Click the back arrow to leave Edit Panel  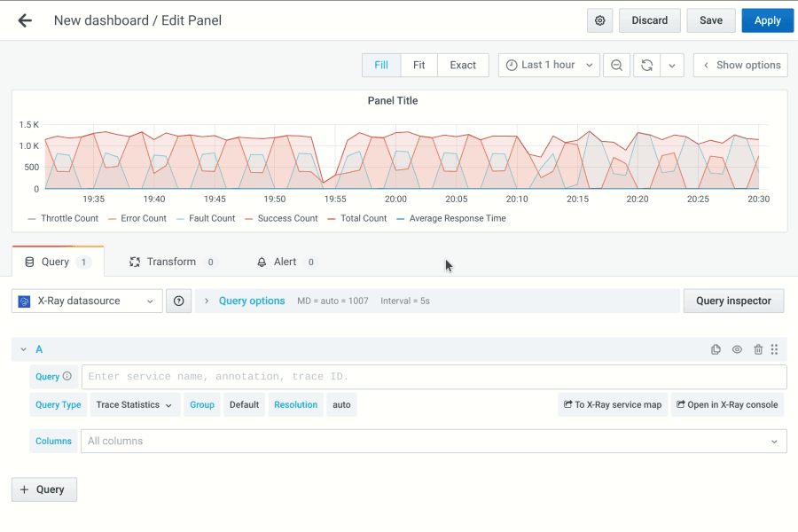tap(24, 20)
